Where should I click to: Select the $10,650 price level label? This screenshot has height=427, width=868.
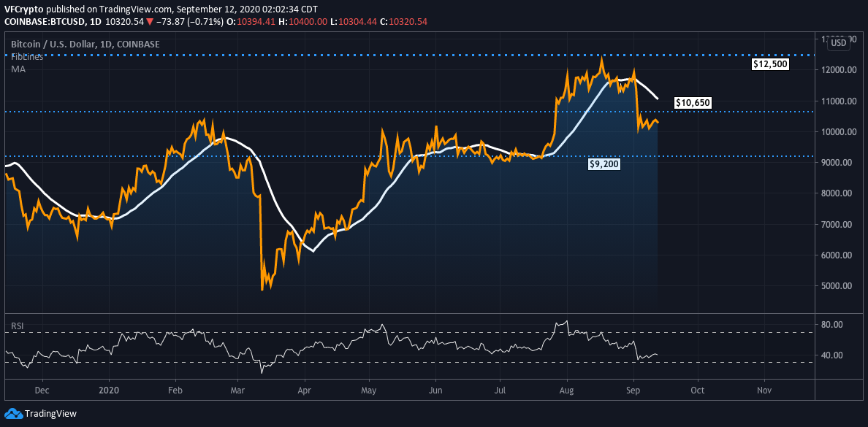click(x=692, y=103)
